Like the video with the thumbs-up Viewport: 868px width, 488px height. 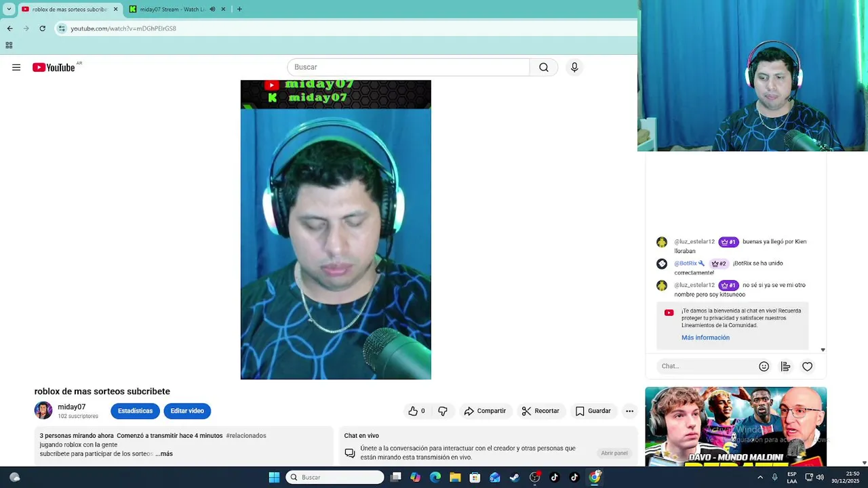point(416,411)
